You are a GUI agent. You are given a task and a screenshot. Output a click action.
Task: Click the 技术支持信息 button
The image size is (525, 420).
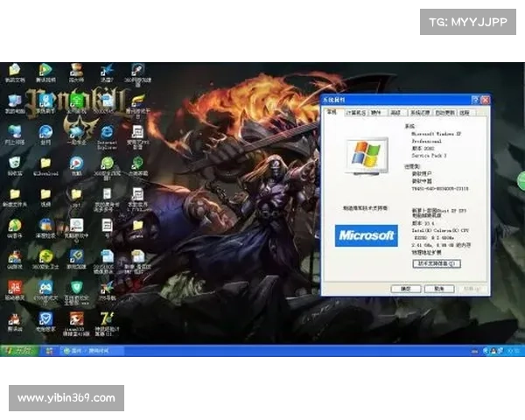[436, 262]
